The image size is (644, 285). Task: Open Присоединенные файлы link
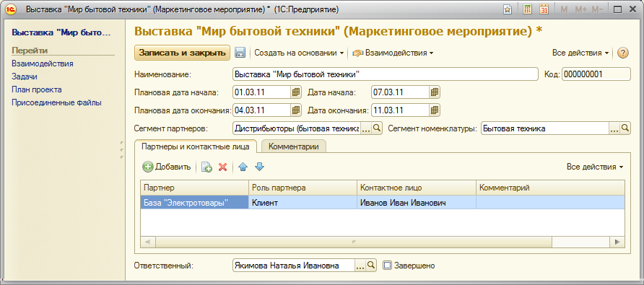click(57, 102)
